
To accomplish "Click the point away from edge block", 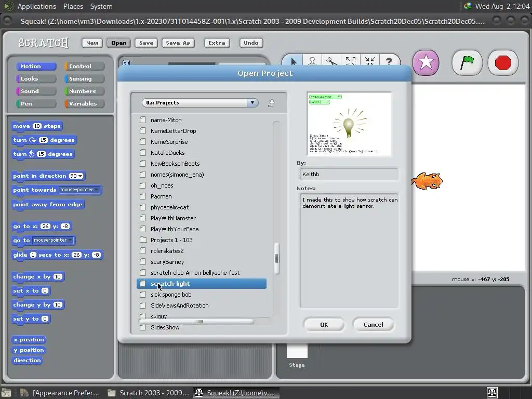I will [x=47, y=205].
